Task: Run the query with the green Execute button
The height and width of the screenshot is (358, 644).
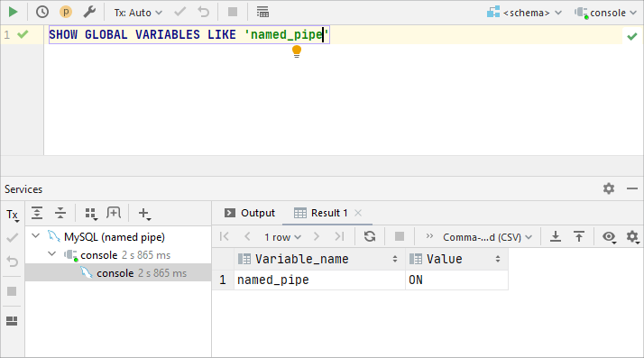Action: [14, 12]
